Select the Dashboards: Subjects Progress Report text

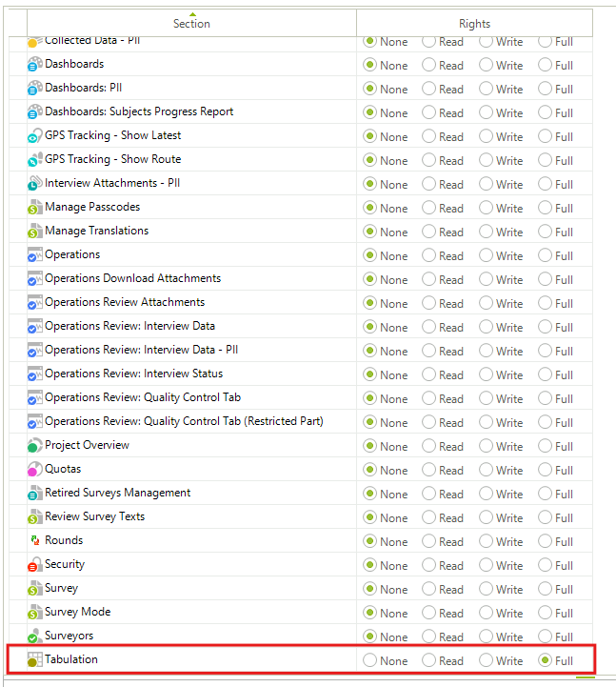pyautogui.click(x=139, y=111)
